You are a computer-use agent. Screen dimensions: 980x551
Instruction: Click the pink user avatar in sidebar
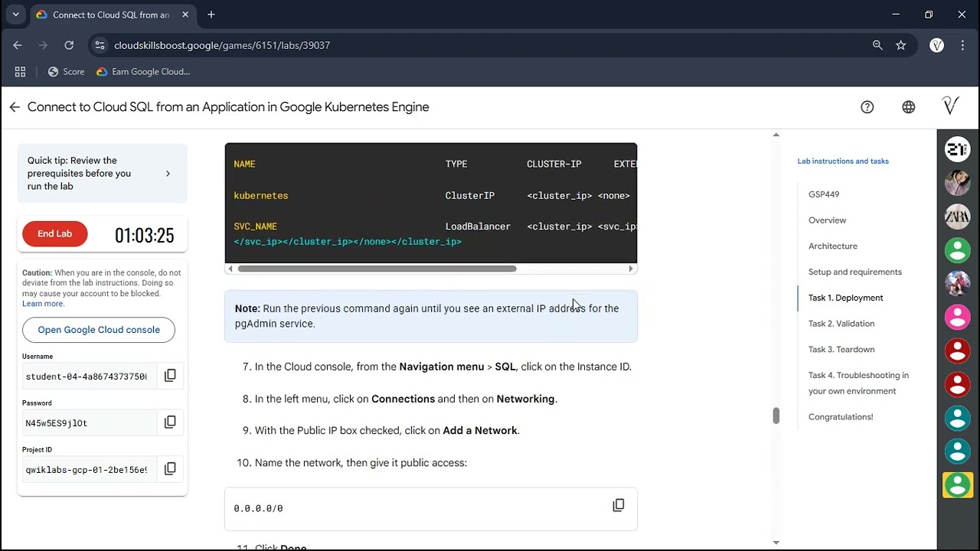tap(958, 317)
